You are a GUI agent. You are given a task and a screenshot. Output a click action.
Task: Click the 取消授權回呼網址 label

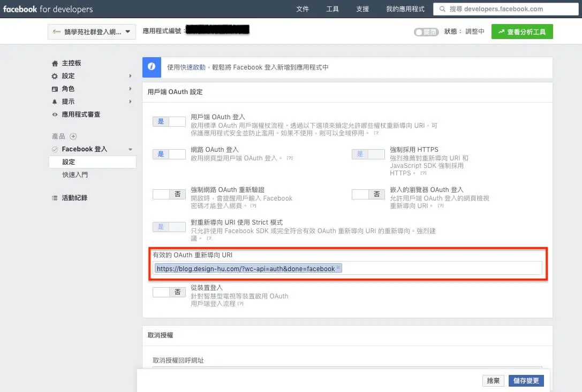pos(178,360)
